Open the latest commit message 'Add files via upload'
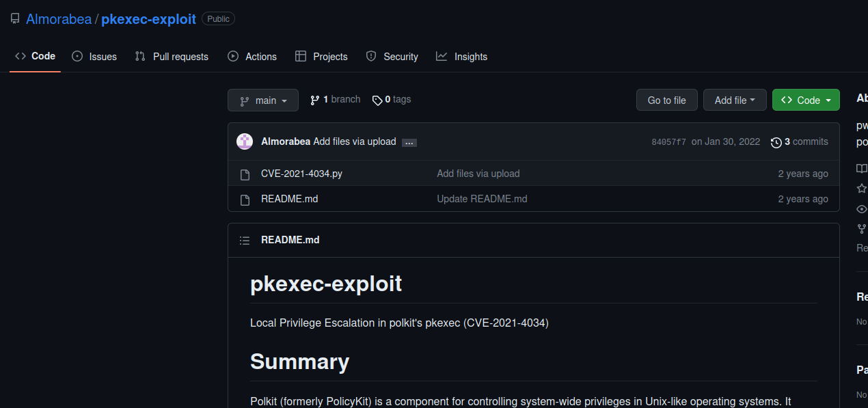 (x=355, y=141)
